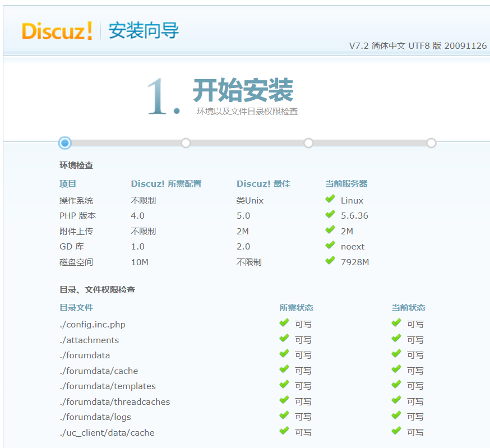Viewport: 490px width, 448px height.
Task: Click the Discuz! 最佳 column header
Action: coord(264,184)
